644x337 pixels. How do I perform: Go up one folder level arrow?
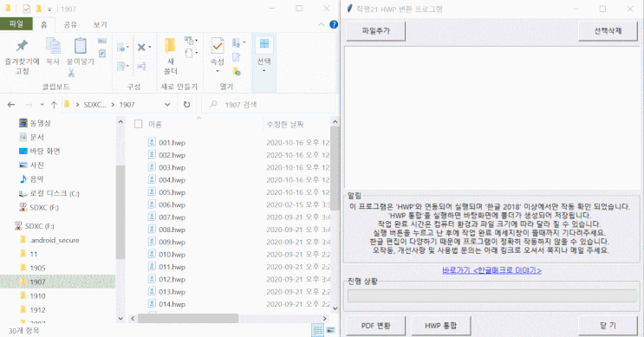click(54, 105)
